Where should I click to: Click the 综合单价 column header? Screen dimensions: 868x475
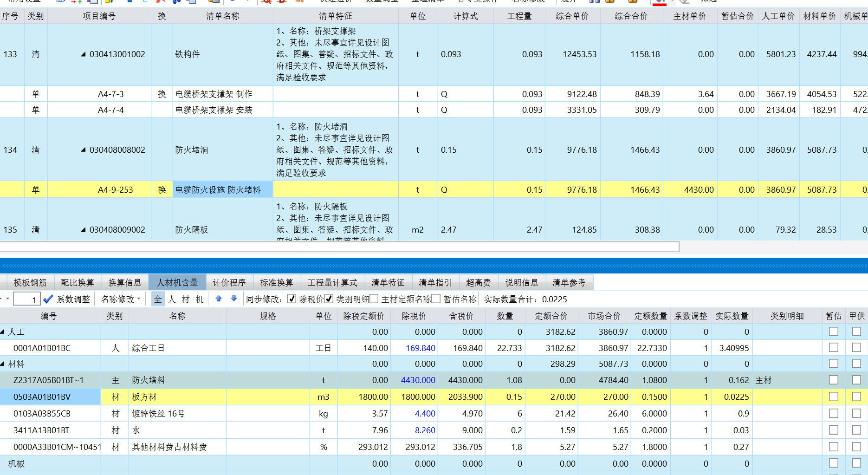coord(572,16)
